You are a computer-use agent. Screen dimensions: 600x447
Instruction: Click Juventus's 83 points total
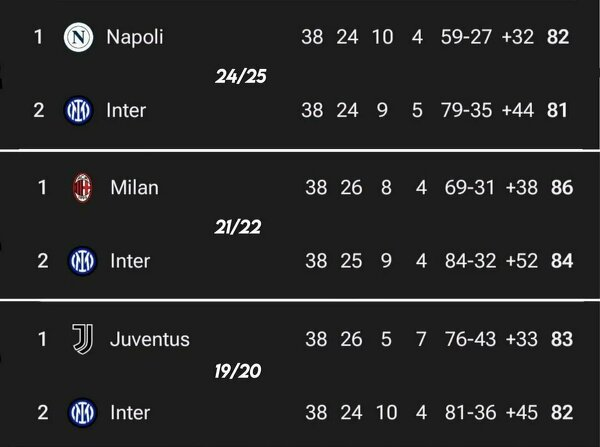point(561,339)
